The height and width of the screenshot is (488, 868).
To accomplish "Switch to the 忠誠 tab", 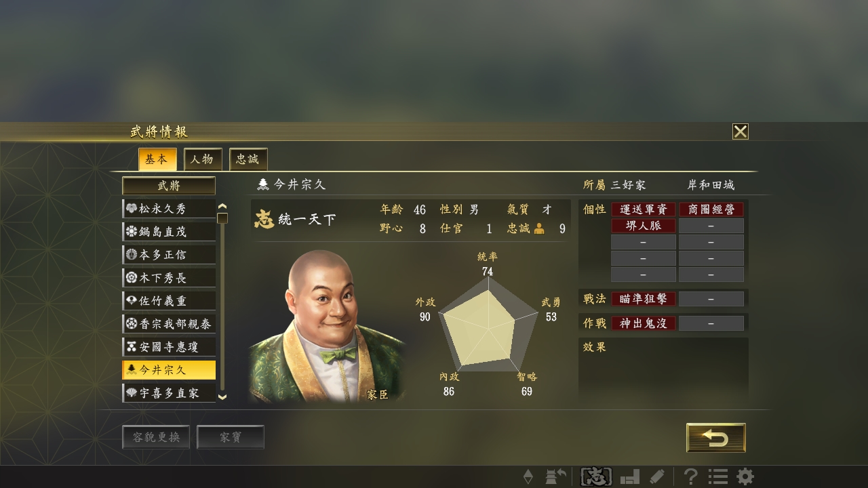I will coord(248,159).
